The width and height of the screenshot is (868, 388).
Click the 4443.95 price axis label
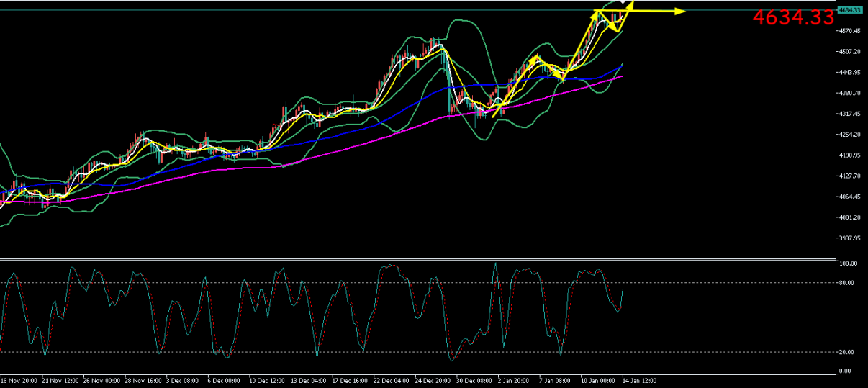click(x=850, y=72)
